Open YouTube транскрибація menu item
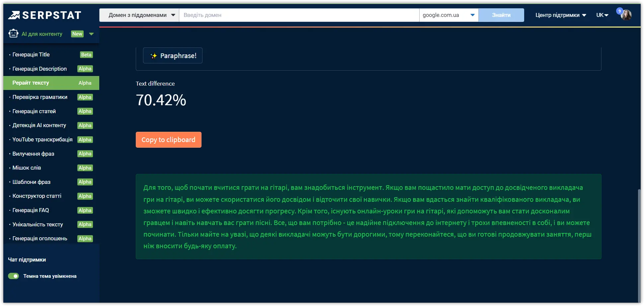 click(51, 139)
